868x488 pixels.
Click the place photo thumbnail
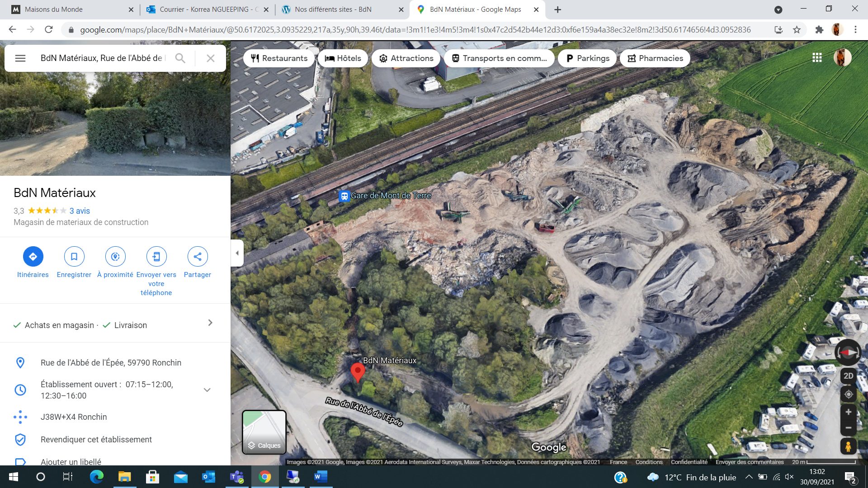click(x=115, y=124)
